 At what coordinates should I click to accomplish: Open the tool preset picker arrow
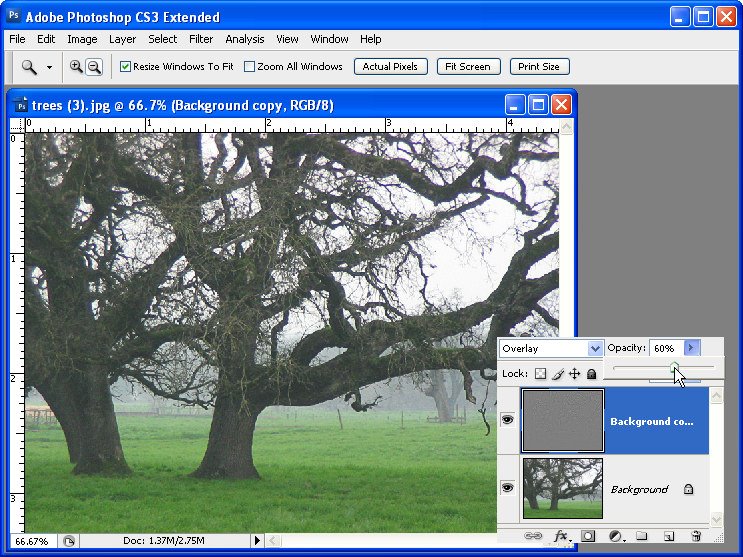pos(49,67)
